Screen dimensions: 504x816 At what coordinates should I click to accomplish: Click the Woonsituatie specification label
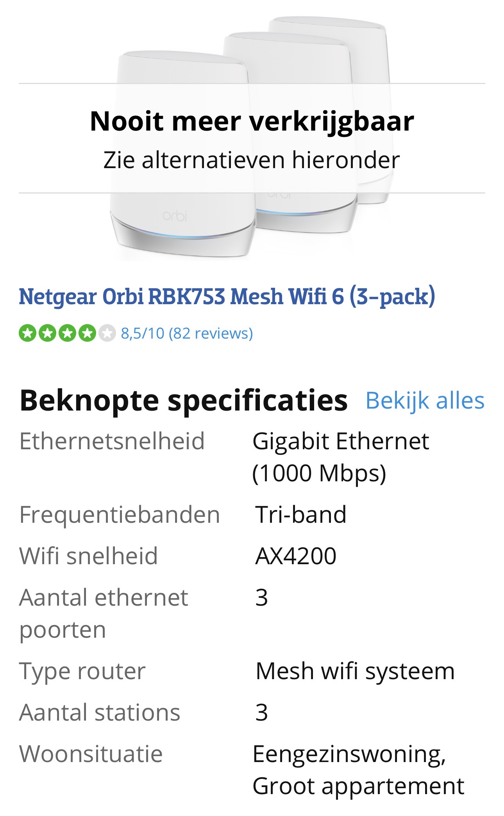tap(91, 754)
